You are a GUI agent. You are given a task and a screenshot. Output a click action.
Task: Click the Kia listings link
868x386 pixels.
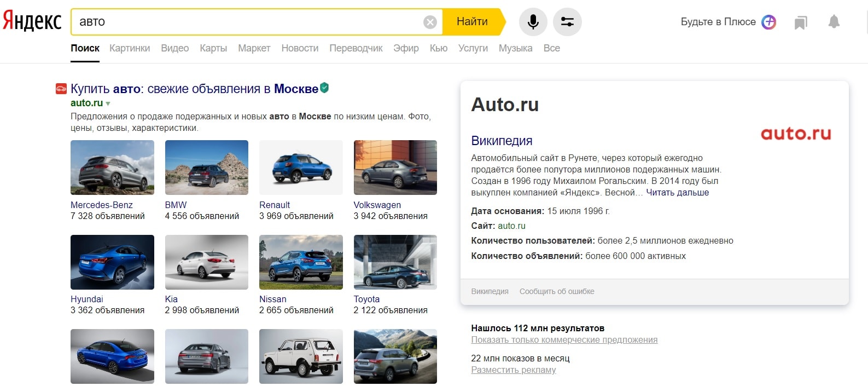click(x=171, y=299)
